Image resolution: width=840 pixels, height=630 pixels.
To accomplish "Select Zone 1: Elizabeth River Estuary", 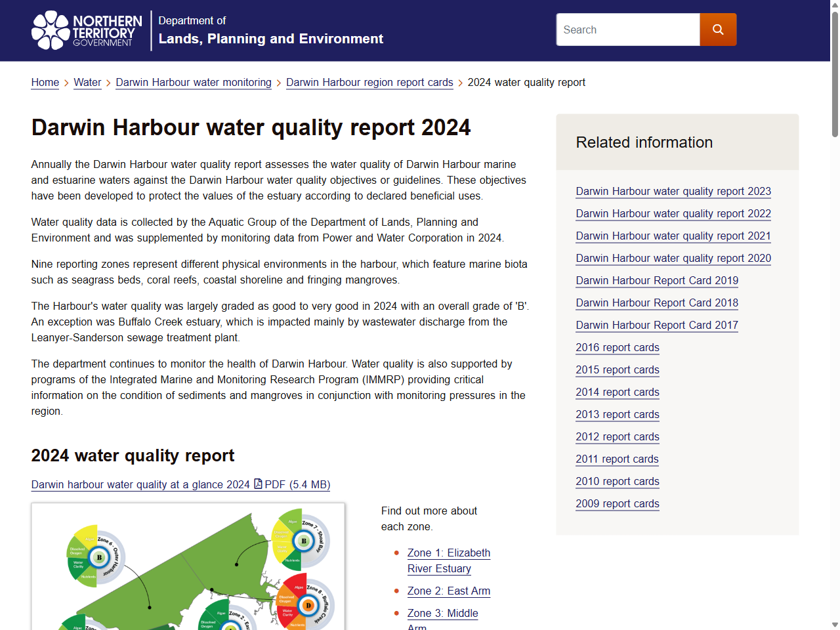I will (x=449, y=560).
